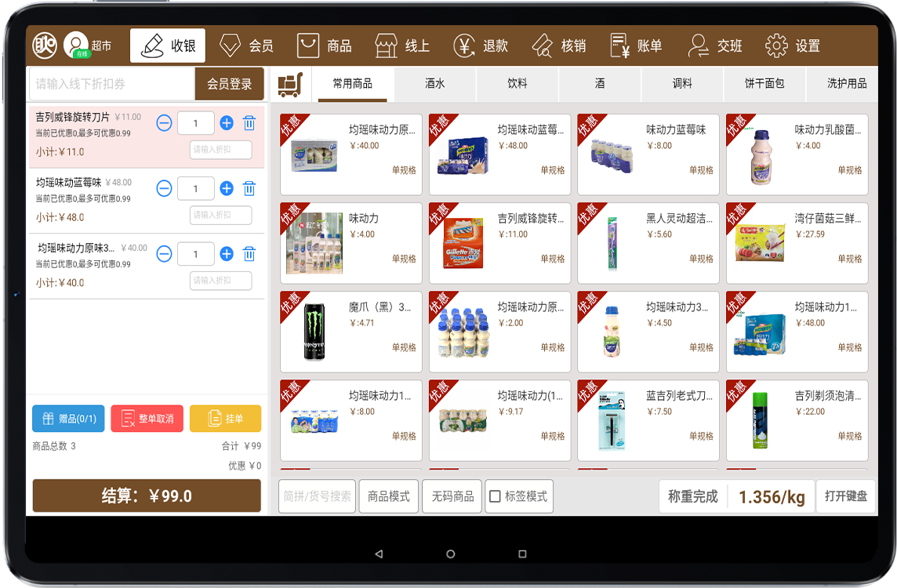Decrease quantity of 吉列威锋旋转刀片
The height and width of the screenshot is (588, 897).
click(164, 123)
